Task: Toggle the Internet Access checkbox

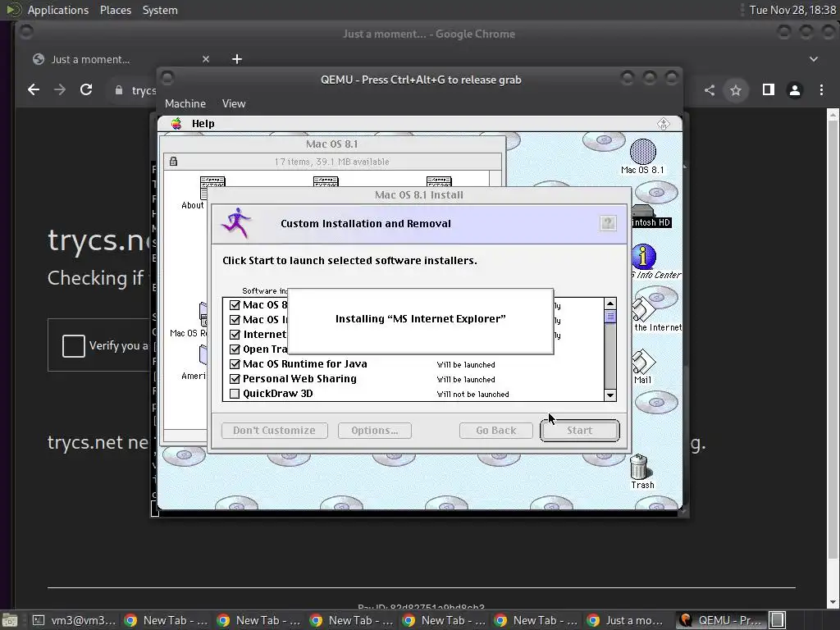Action: 234,335
